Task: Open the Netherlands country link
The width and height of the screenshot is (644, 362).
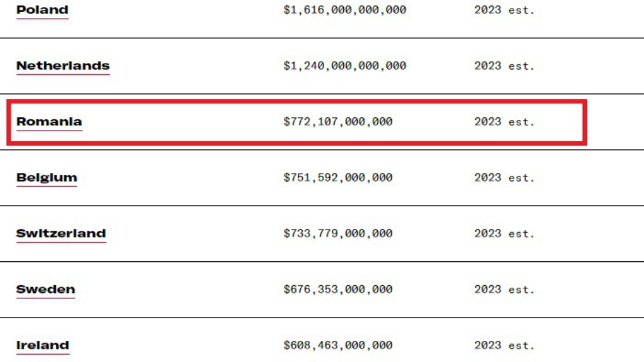Action: click(62, 66)
